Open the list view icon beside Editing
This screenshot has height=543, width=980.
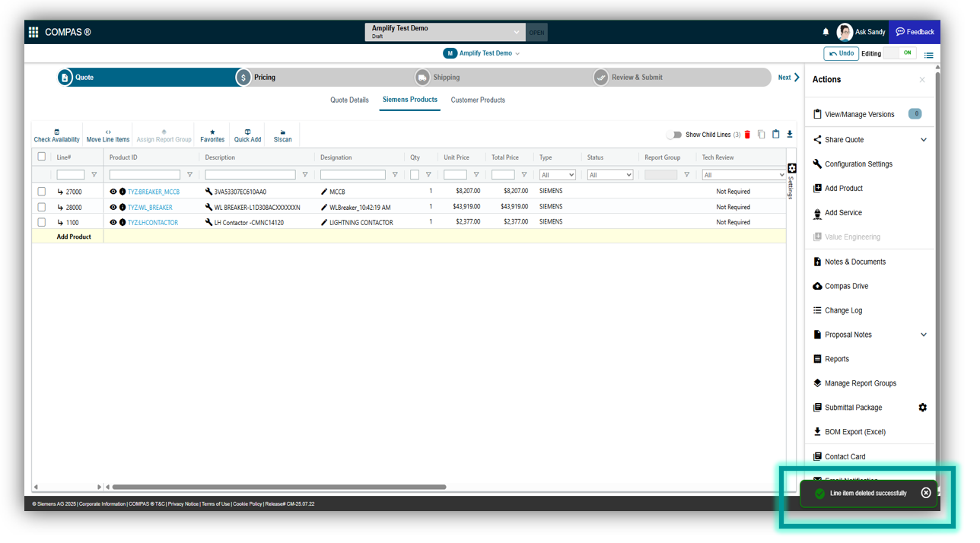928,55
